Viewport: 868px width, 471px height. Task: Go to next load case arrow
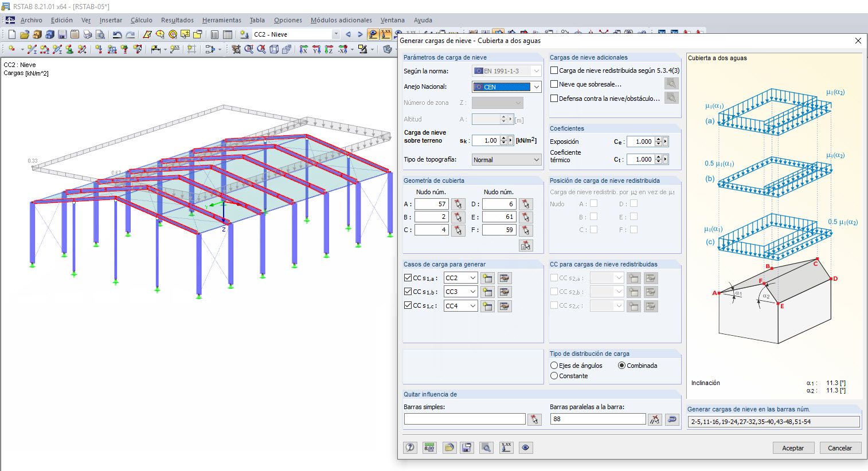[x=360, y=34]
